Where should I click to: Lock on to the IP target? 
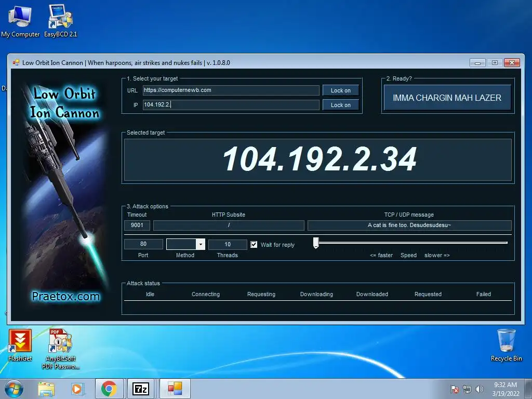[341, 105]
